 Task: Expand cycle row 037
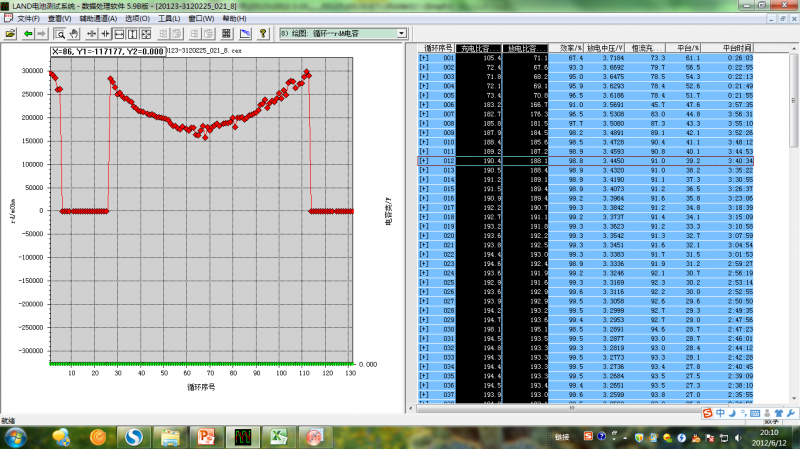[424, 394]
